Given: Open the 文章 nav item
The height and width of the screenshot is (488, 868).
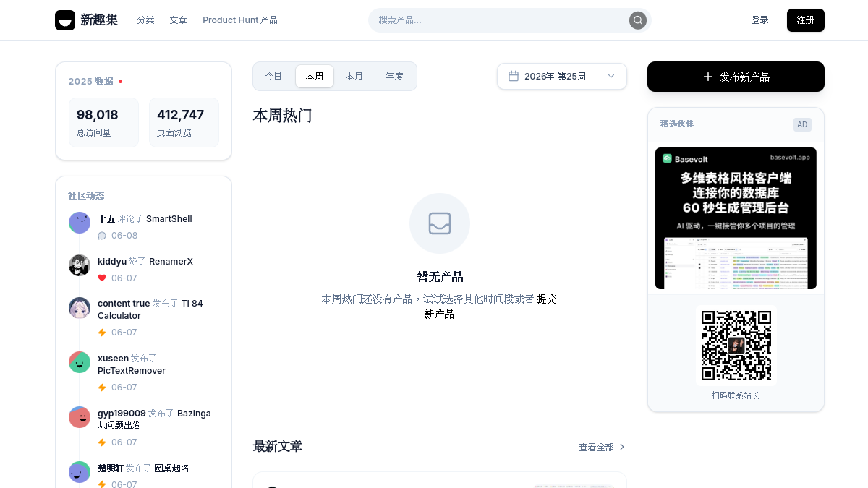Looking at the screenshot, I should click(179, 20).
